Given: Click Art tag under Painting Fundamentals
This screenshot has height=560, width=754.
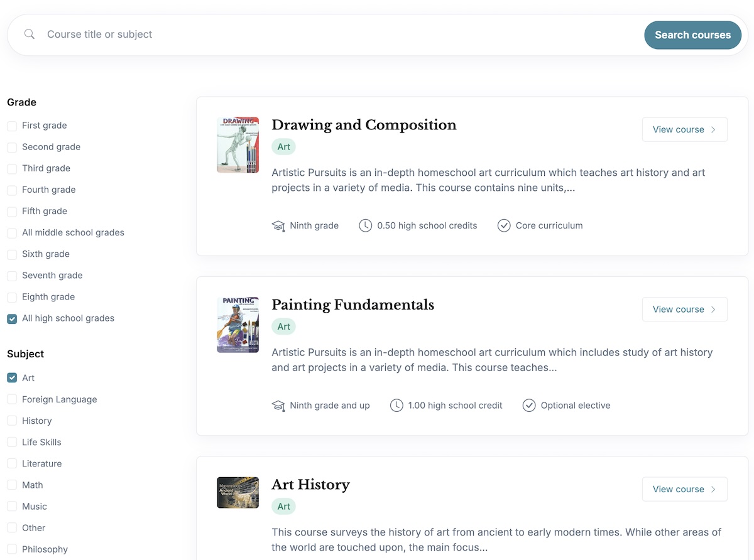Looking at the screenshot, I should point(284,326).
